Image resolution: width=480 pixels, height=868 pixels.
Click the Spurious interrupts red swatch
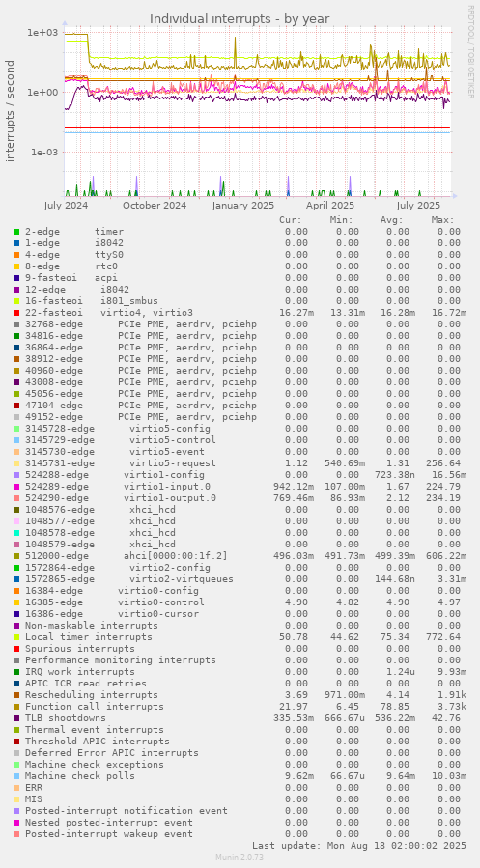(x=16, y=649)
